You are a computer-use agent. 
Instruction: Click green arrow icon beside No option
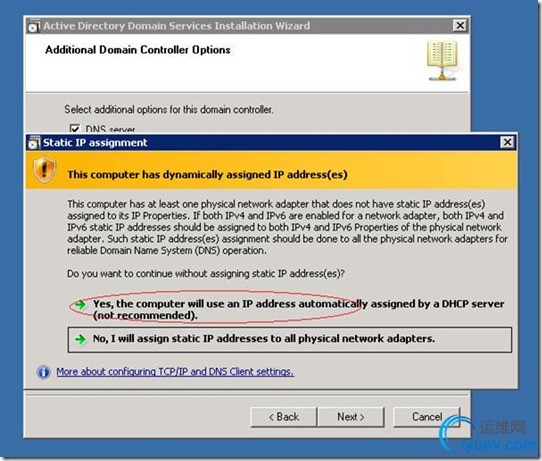click(80, 339)
